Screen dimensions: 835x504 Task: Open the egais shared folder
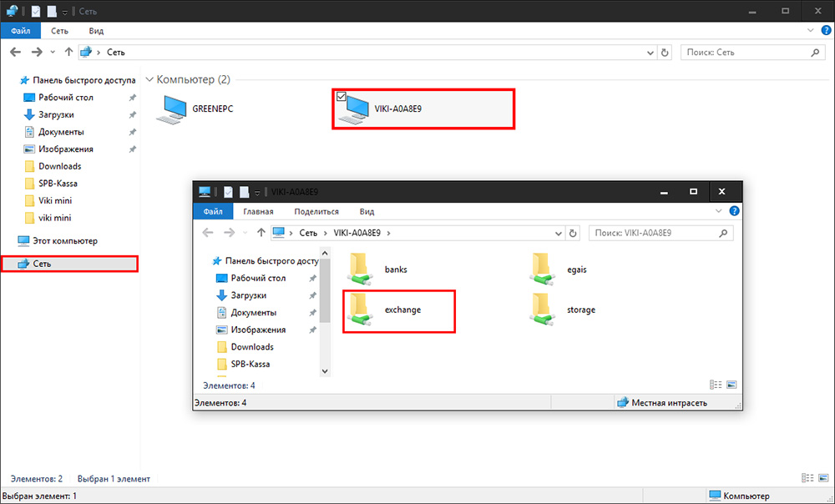558,270
